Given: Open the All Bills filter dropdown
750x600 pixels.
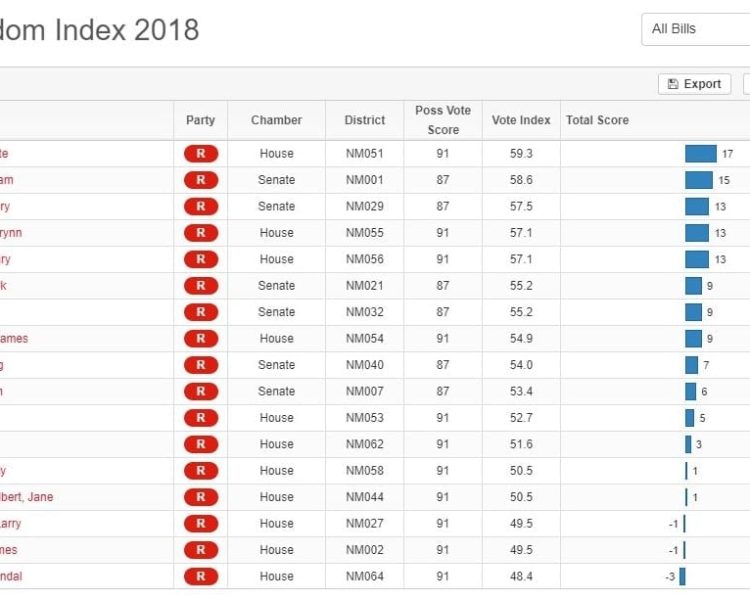Looking at the screenshot, I should click(x=695, y=29).
